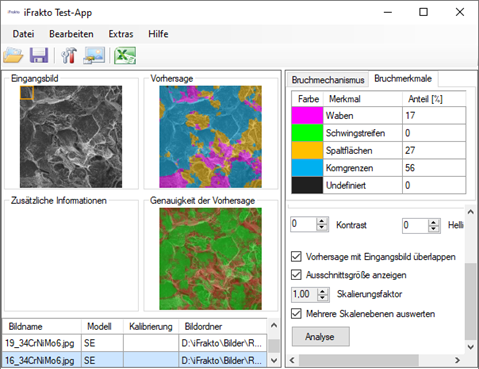Click the orange Spaltflächen color swatch

[x=307, y=150]
